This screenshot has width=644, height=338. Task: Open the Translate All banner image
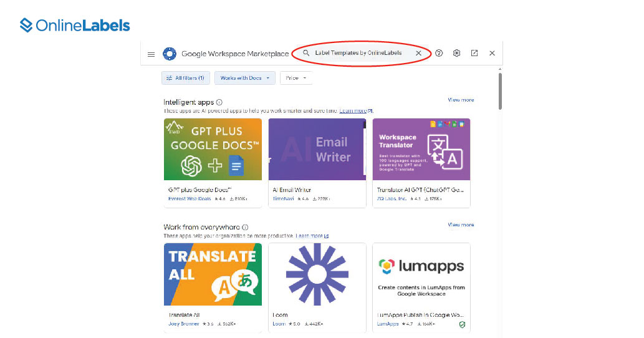213,274
